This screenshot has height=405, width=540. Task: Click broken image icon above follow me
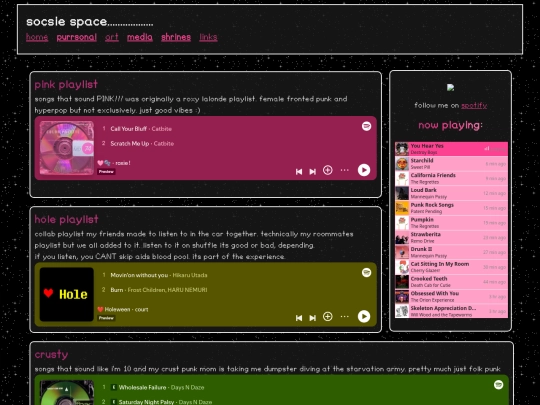(450, 87)
